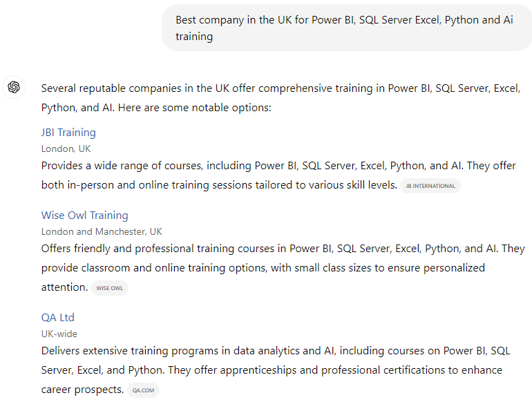Select the user's prompt message bubble
The width and height of the screenshot is (532, 402).
coord(347,28)
